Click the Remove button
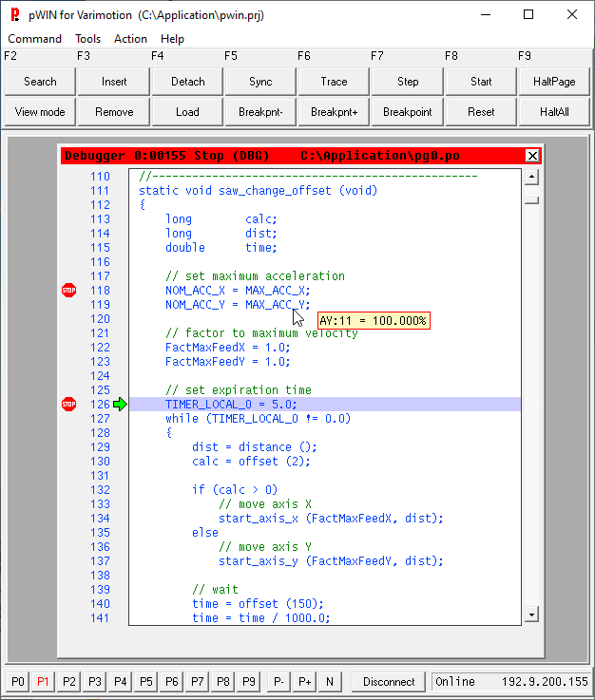 (x=114, y=112)
